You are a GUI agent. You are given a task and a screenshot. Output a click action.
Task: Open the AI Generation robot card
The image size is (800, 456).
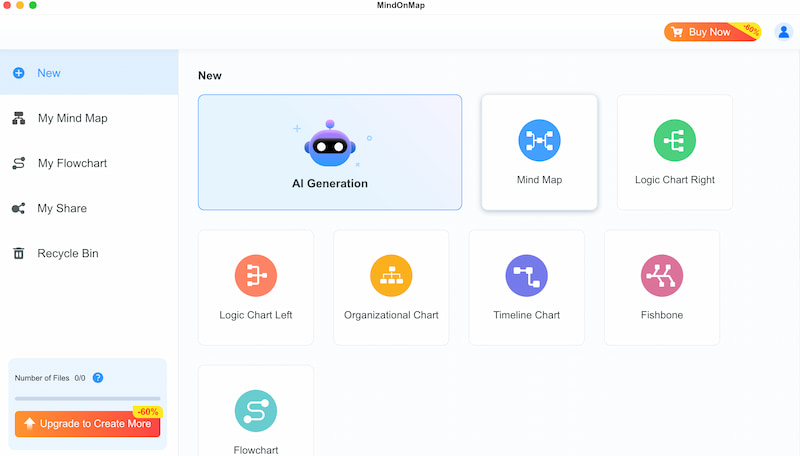[x=330, y=152]
